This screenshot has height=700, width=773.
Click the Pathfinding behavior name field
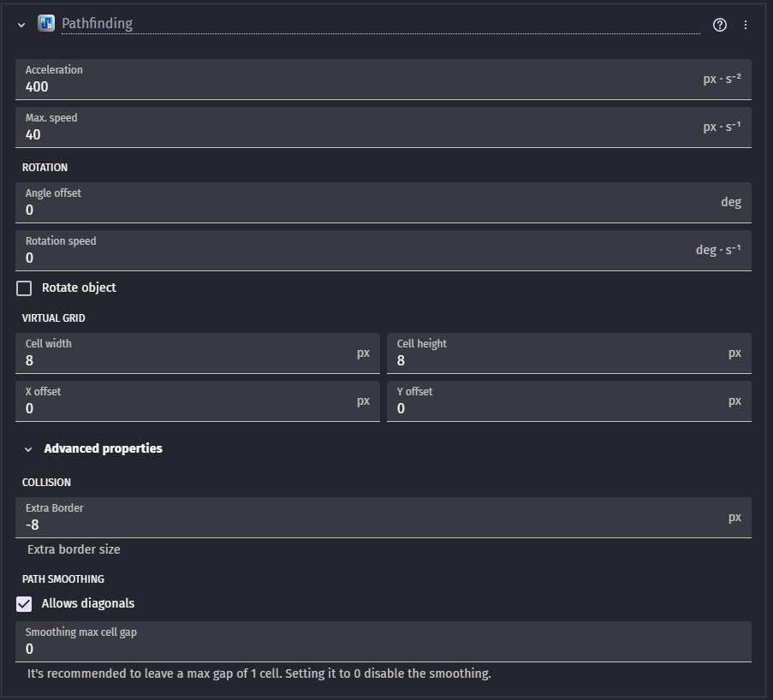click(x=377, y=24)
